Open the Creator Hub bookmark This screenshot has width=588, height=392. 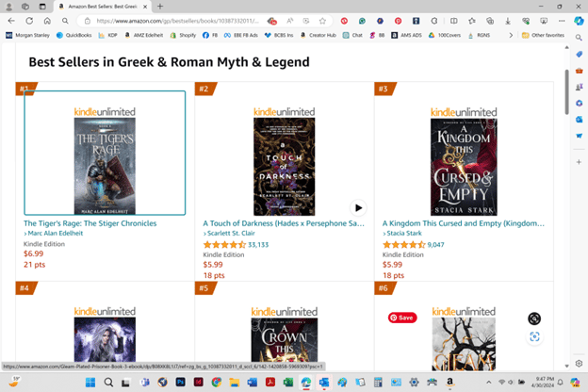(x=318, y=35)
